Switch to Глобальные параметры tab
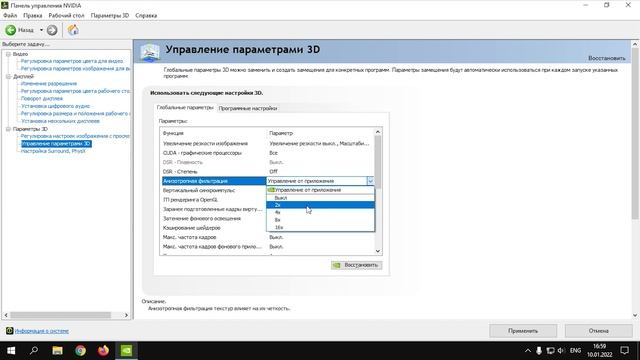The image size is (640, 360). click(x=185, y=107)
